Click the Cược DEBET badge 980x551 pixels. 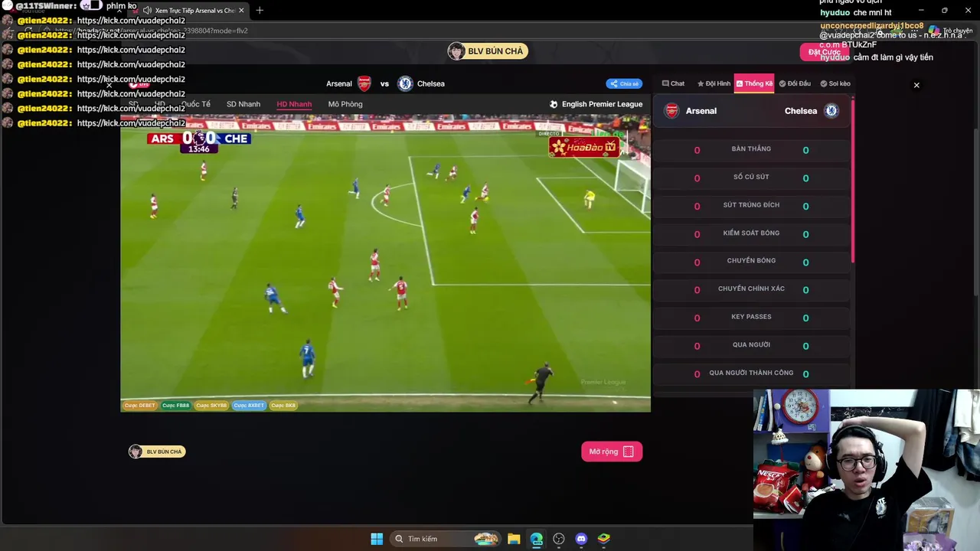tap(140, 406)
